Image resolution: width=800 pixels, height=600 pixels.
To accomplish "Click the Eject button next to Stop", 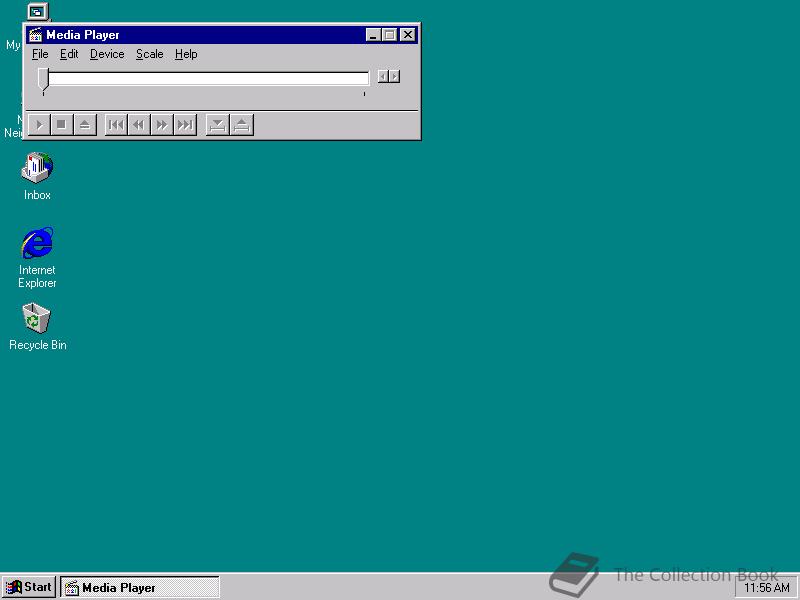I will (x=85, y=125).
